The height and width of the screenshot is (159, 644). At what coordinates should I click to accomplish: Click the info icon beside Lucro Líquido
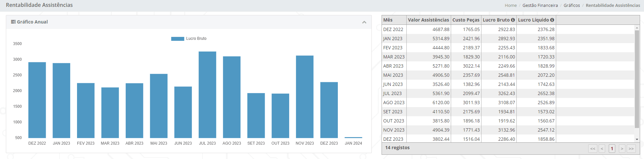552,20
